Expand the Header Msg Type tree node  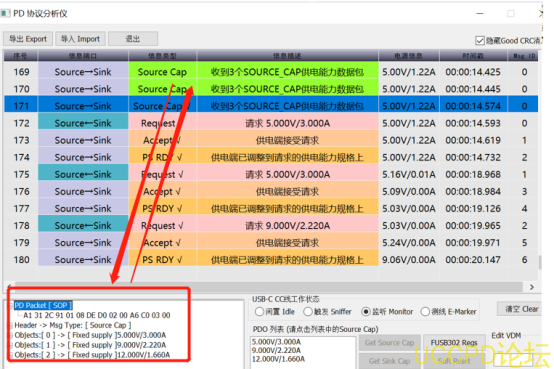coord(10,325)
